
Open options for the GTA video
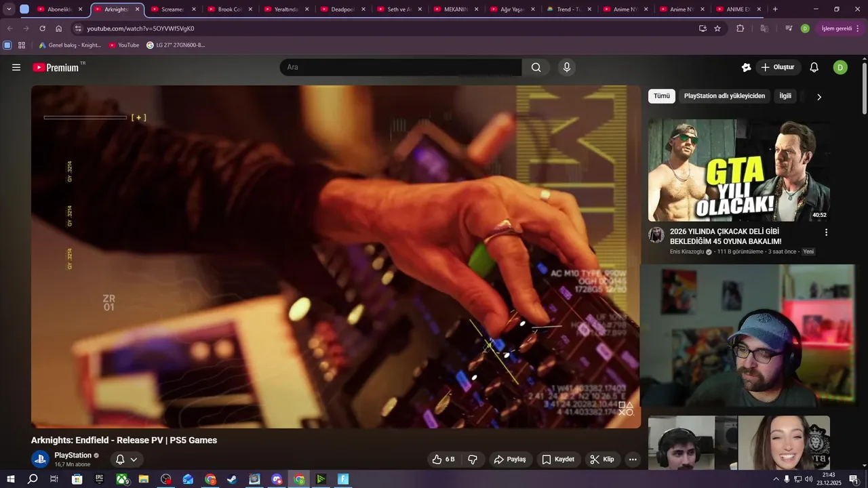pos(826,232)
